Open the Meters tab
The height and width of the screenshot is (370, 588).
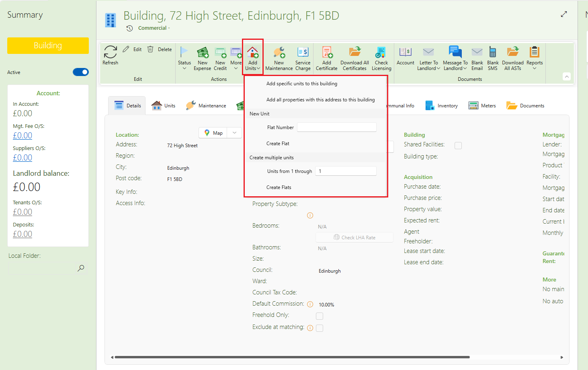click(x=482, y=106)
